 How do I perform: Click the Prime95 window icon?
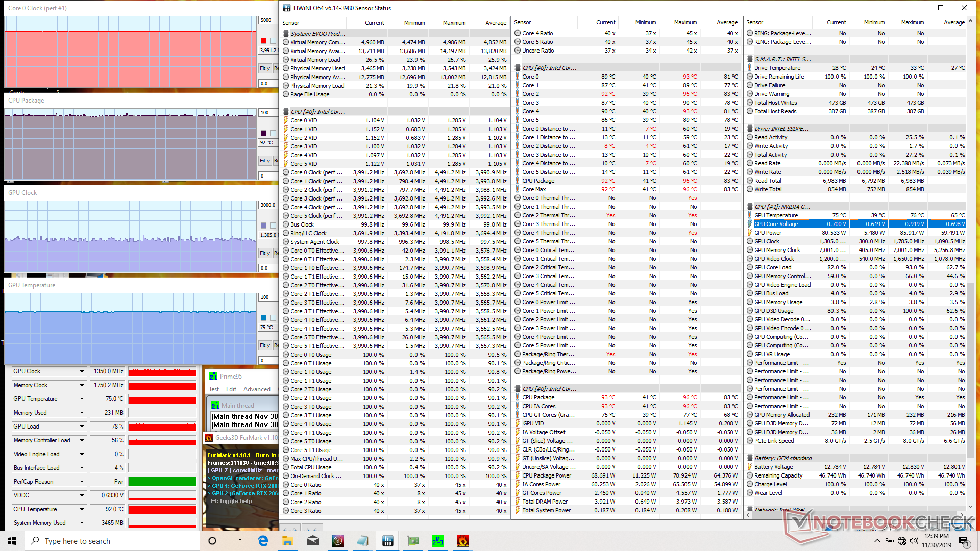click(x=213, y=376)
